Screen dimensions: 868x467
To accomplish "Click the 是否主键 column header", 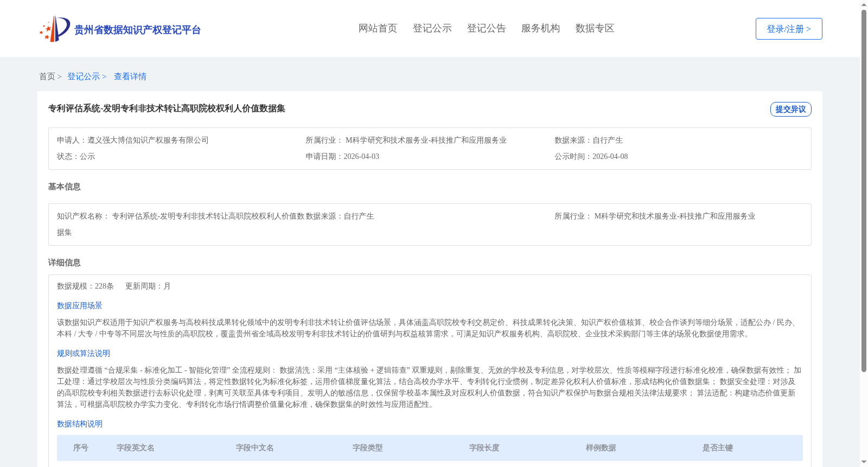I will click(x=718, y=447).
